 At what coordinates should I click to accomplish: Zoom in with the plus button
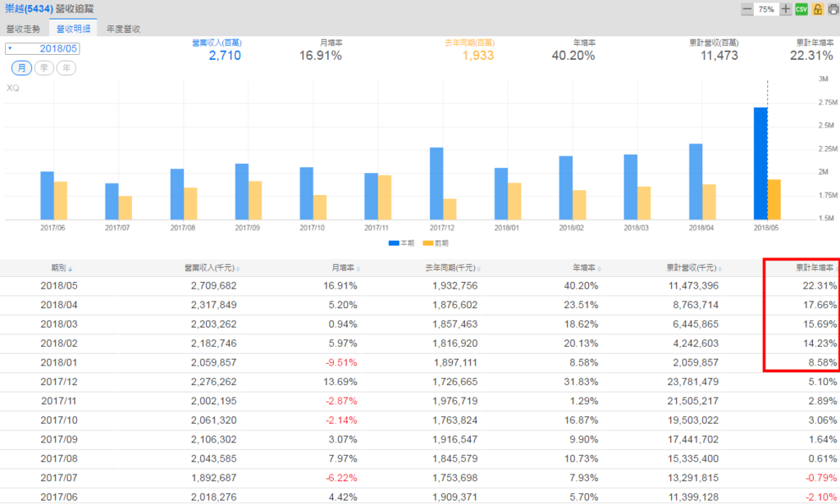tap(785, 9)
